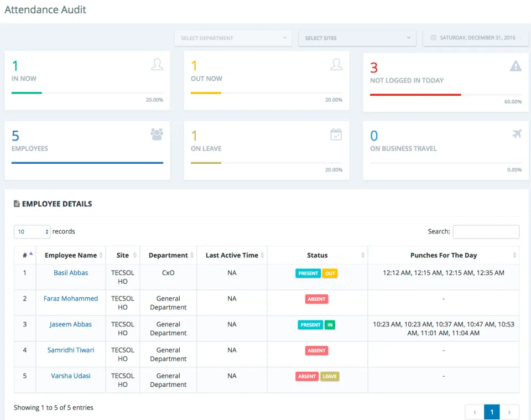The width and height of the screenshot is (531, 420).
Task: Sort by the # column arrow
Action: pyautogui.click(x=31, y=253)
